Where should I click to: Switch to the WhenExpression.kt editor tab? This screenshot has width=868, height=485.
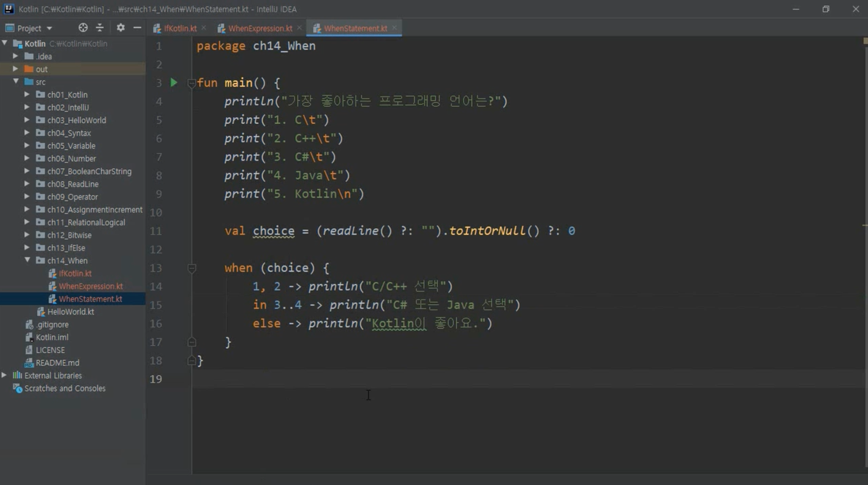pyautogui.click(x=260, y=29)
